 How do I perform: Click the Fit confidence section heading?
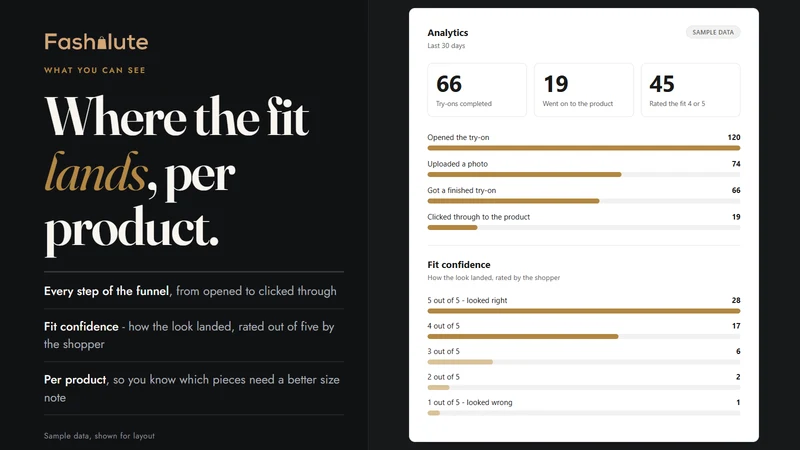[459, 265]
